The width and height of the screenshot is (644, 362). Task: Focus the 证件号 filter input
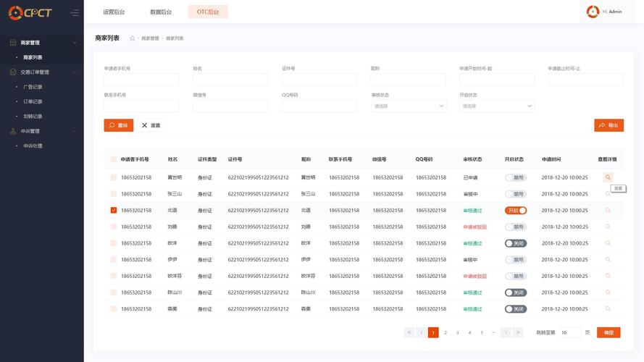(319, 79)
